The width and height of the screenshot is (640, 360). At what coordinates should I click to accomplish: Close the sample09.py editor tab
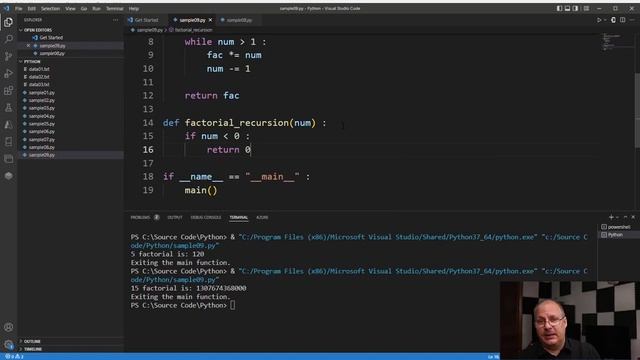point(211,20)
